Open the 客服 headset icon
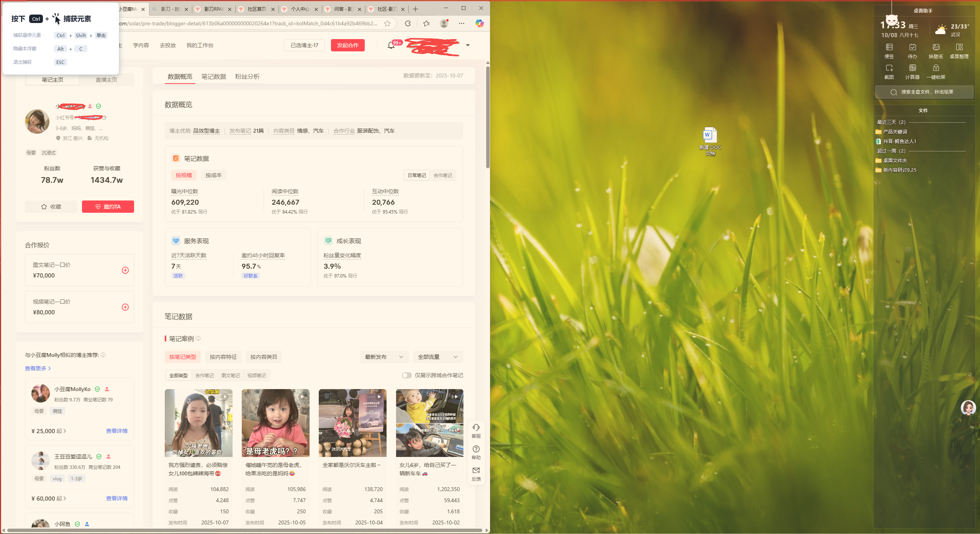The width and height of the screenshot is (980, 534). (x=476, y=430)
